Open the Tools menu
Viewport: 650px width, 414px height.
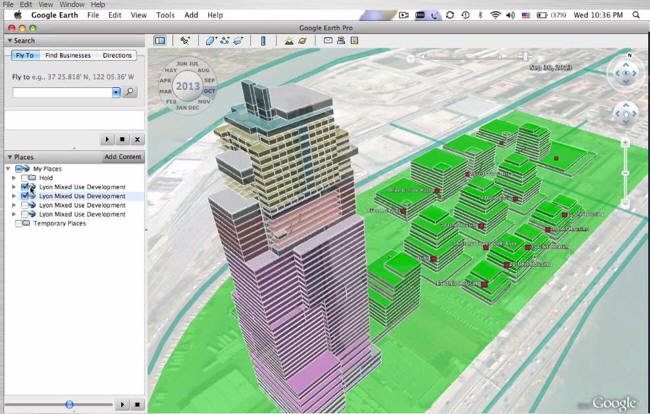[165, 15]
